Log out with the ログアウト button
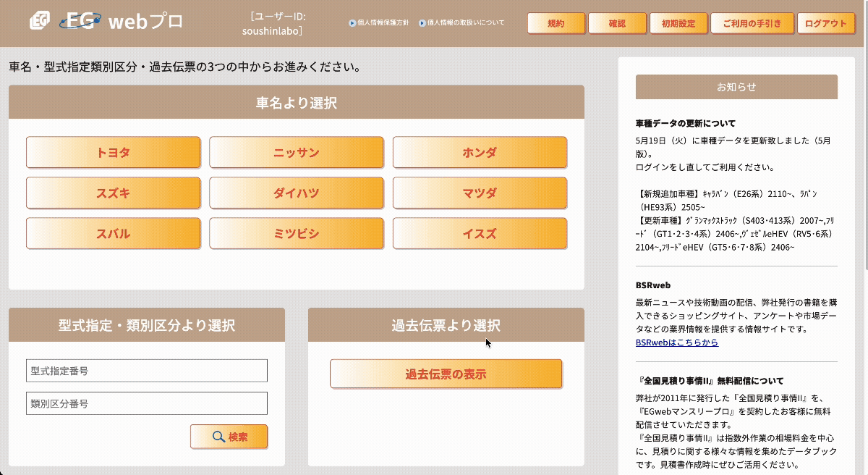This screenshot has height=475, width=868. coord(825,23)
